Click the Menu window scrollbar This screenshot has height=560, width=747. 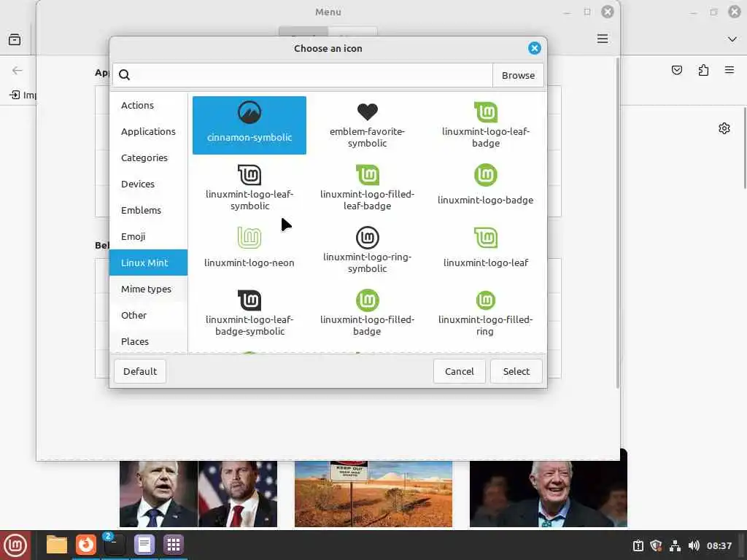[617, 223]
